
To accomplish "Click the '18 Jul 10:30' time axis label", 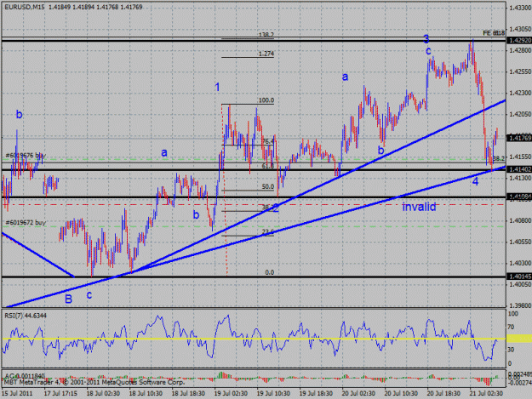I will 146,393.
